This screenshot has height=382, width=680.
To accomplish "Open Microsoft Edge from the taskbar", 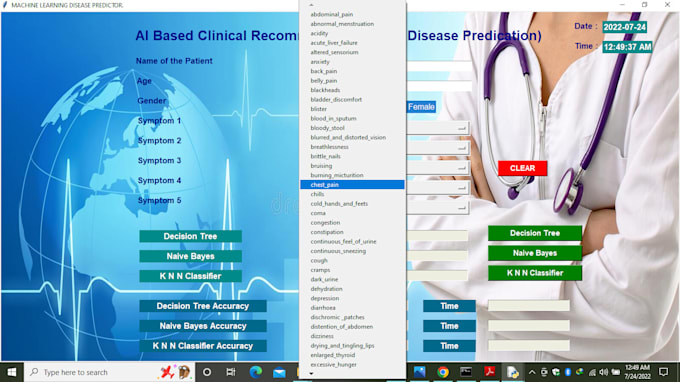I will (256, 372).
